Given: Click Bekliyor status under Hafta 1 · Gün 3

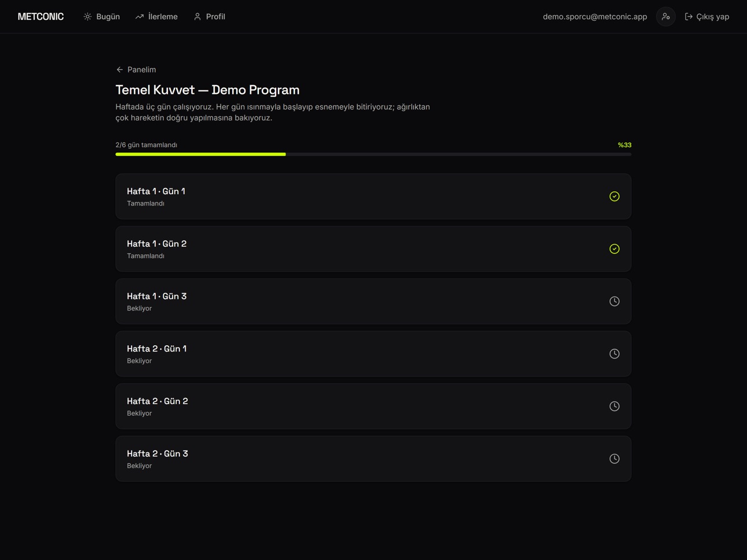Looking at the screenshot, I should (x=139, y=309).
